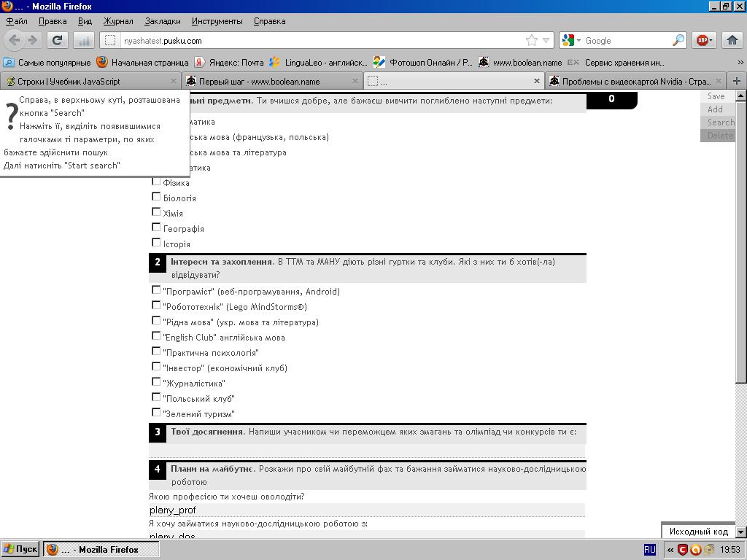Open the Закладки menu
Image resolution: width=747 pixels, height=560 pixels.
(x=162, y=21)
